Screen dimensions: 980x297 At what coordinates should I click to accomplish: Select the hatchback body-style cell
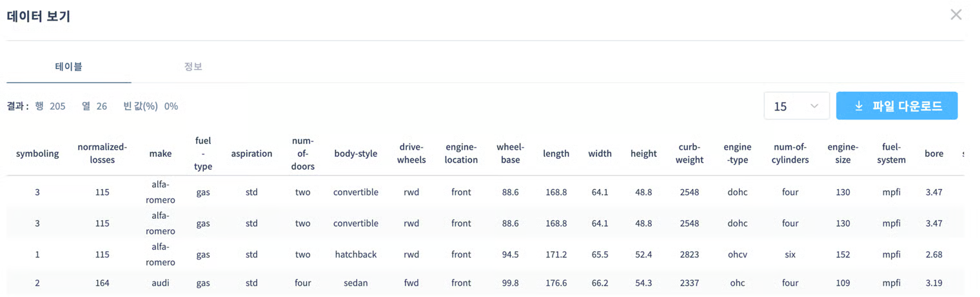[x=355, y=254]
